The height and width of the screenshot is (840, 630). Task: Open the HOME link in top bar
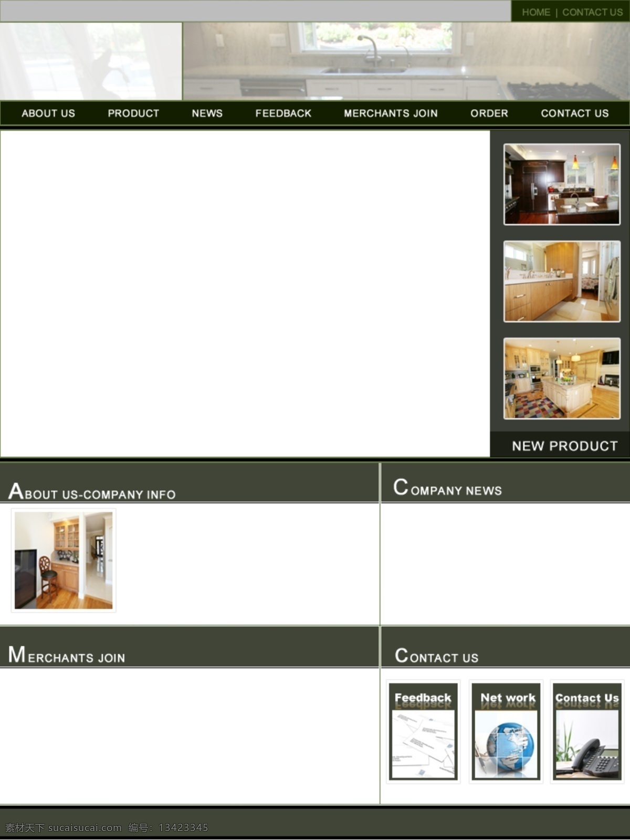[535, 12]
